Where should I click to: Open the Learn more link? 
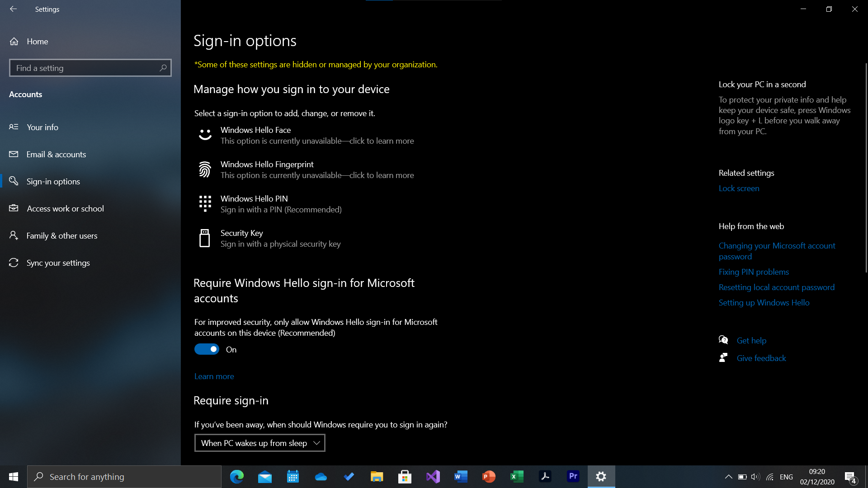pyautogui.click(x=214, y=376)
